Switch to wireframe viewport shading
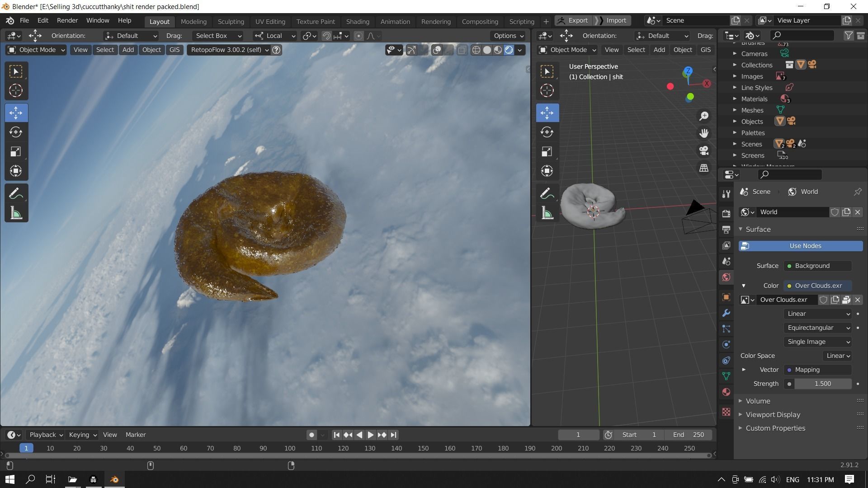 [x=476, y=50]
